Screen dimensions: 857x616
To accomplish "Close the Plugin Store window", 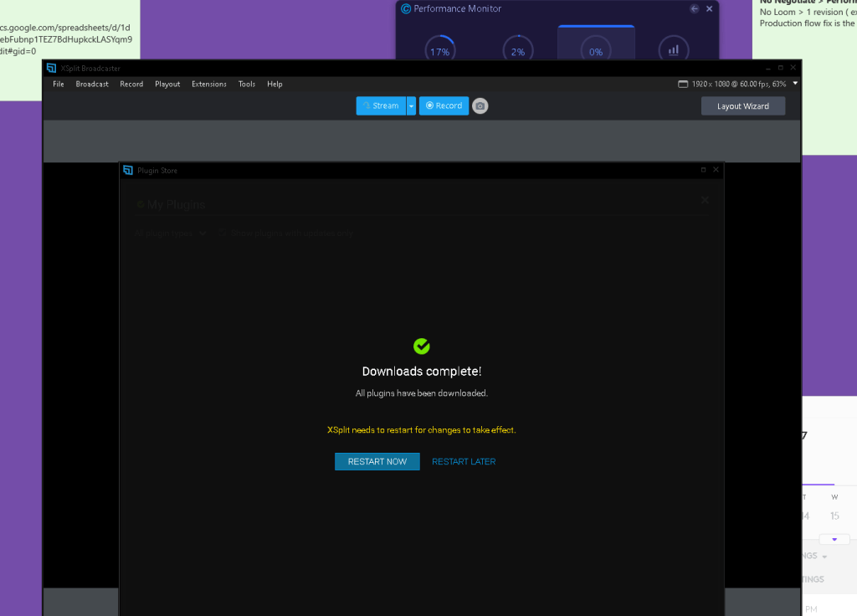I will tap(716, 170).
